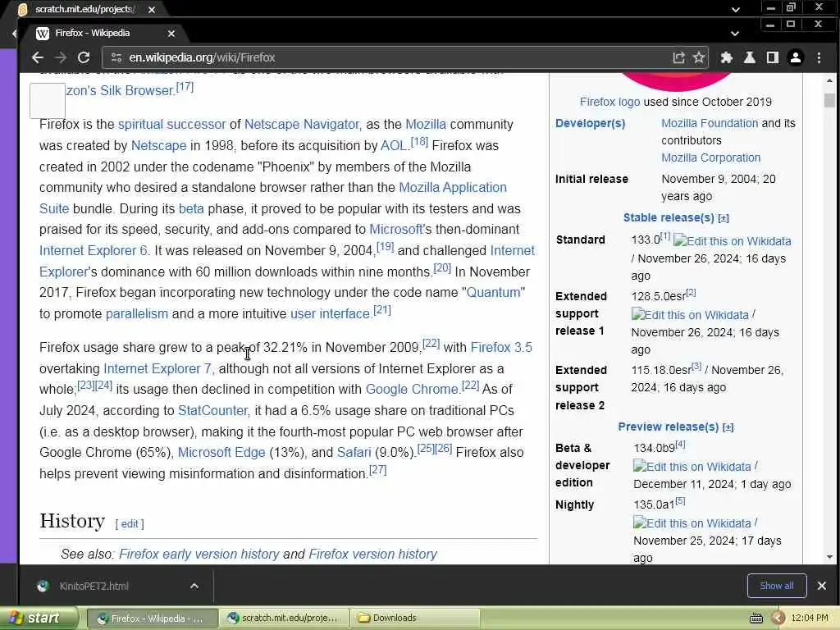The width and height of the screenshot is (840, 630).
Task: Toggle the side panel icon
Action: (773, 58)
